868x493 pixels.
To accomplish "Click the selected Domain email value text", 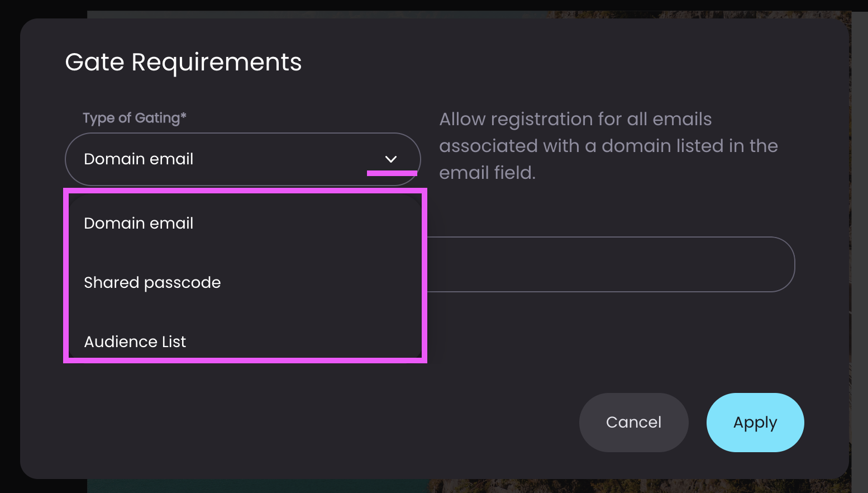I will coord(139,159).
